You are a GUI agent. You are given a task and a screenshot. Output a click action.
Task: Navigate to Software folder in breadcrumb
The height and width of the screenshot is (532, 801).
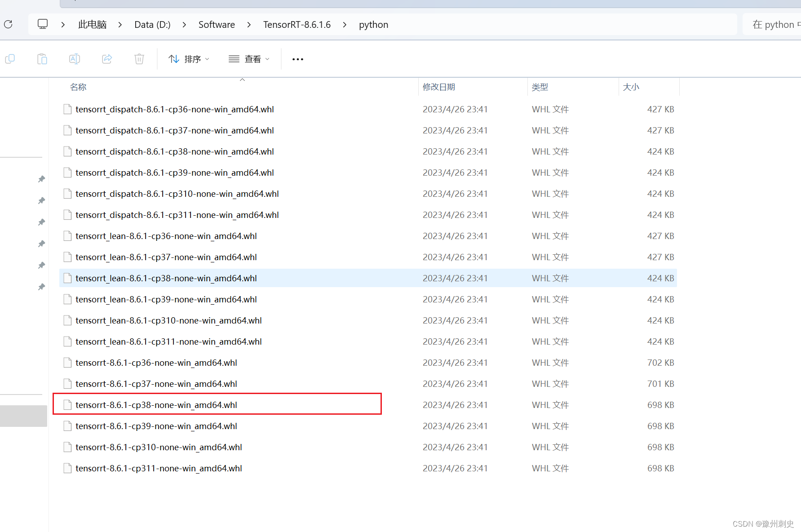217,25
